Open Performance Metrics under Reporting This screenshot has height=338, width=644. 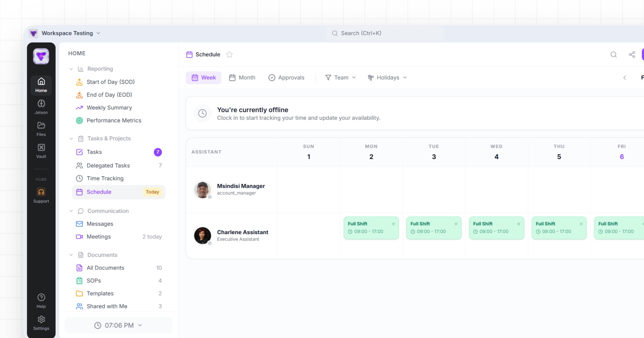pos(114,120)
